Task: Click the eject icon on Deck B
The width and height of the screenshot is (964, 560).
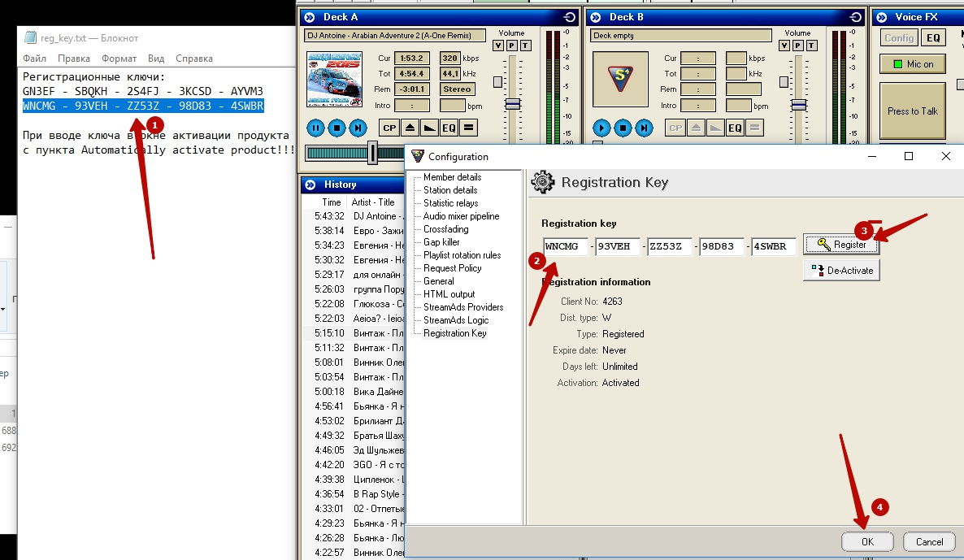Action: (696, 128)
